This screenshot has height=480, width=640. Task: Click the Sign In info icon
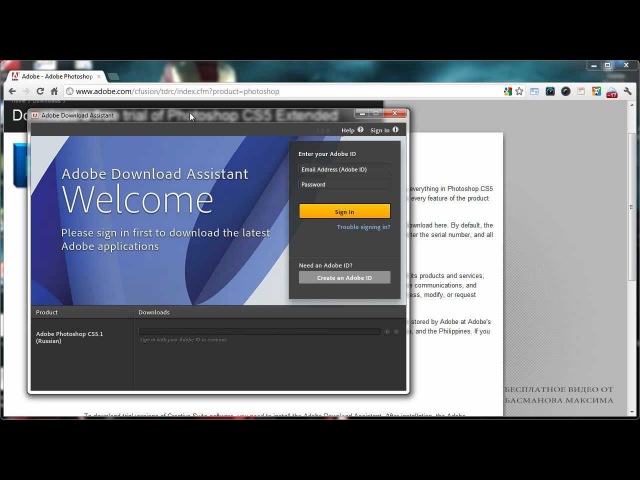[x=395, y=129]
